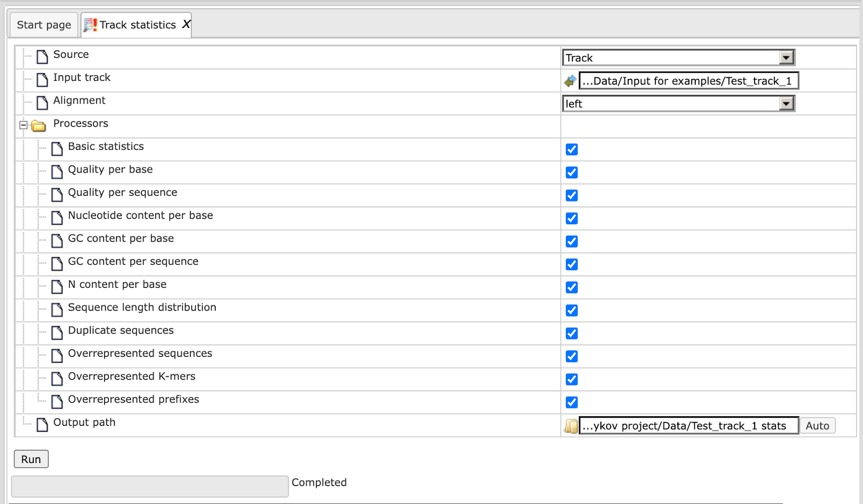The width and height of the screenshot is (863, 504).
Task: Select the Duplicate sequences label
Action: click(x=121, y=330)
